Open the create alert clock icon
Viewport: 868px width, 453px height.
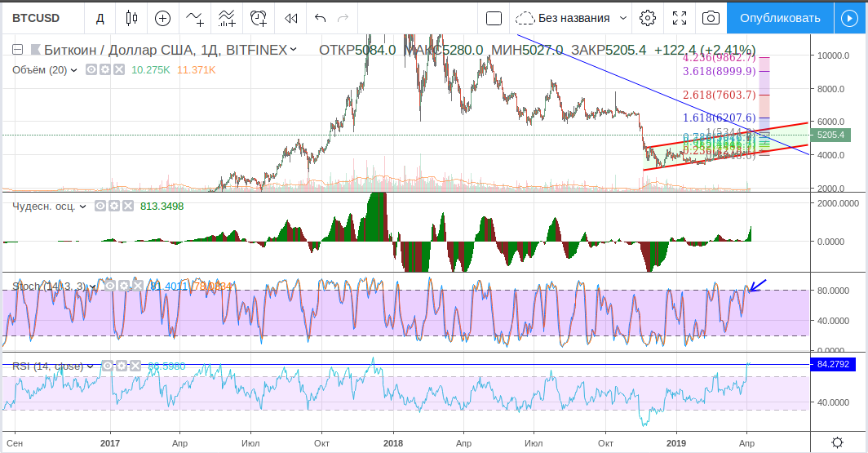tap(259, 17)
